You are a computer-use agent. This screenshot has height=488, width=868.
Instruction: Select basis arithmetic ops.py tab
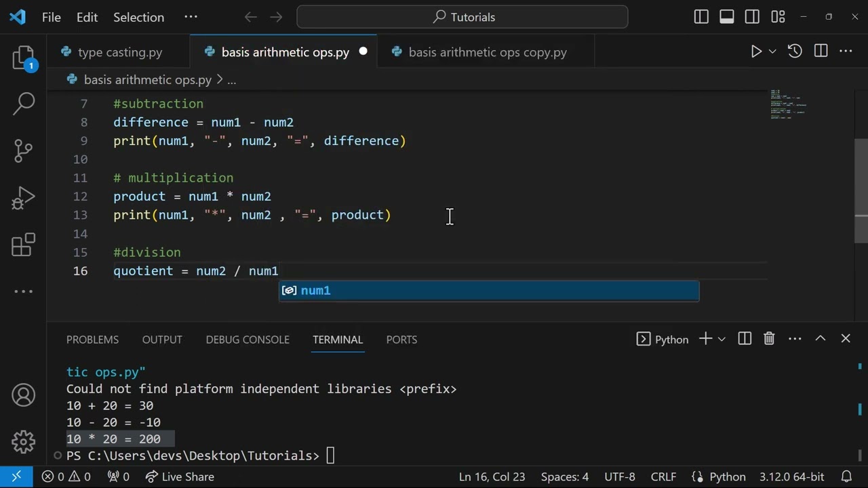[285, 52]
